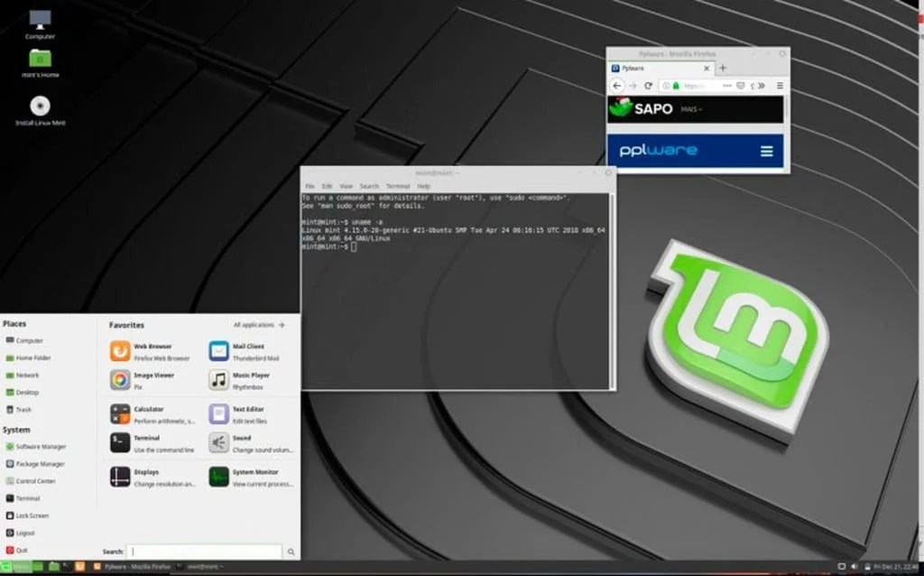Quit from the System section
The height and width of the screenshot is (576, 924).
click(23, 549)
